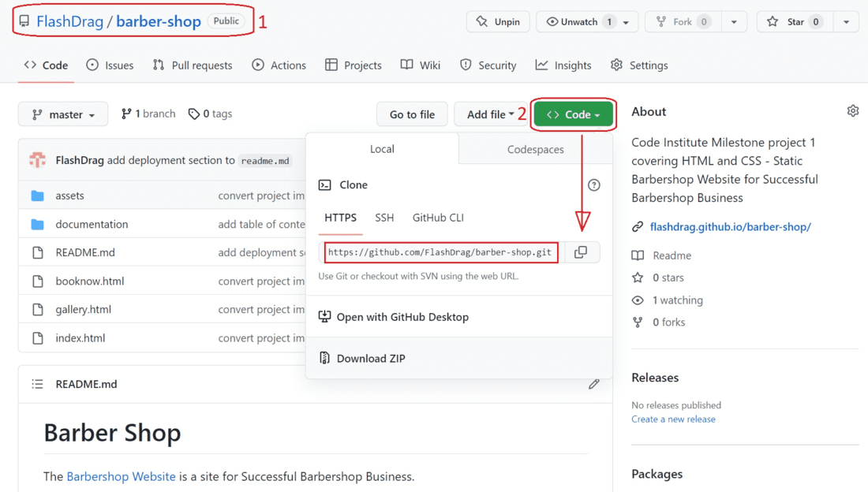The height and width of the screenshot is (492, 868).
Task: Open README table of contents list icon
Action: 37,384
